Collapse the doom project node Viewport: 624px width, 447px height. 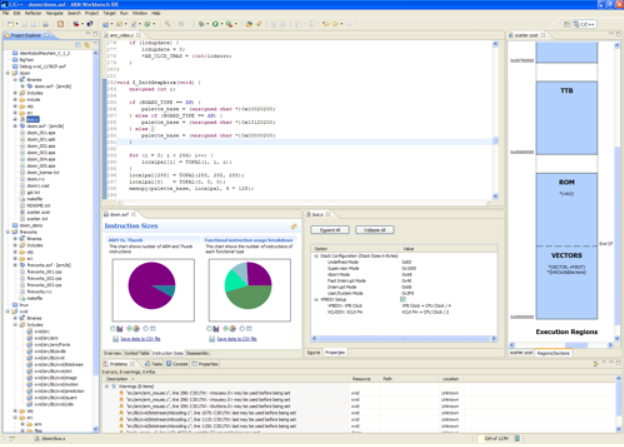click(8, 73)
